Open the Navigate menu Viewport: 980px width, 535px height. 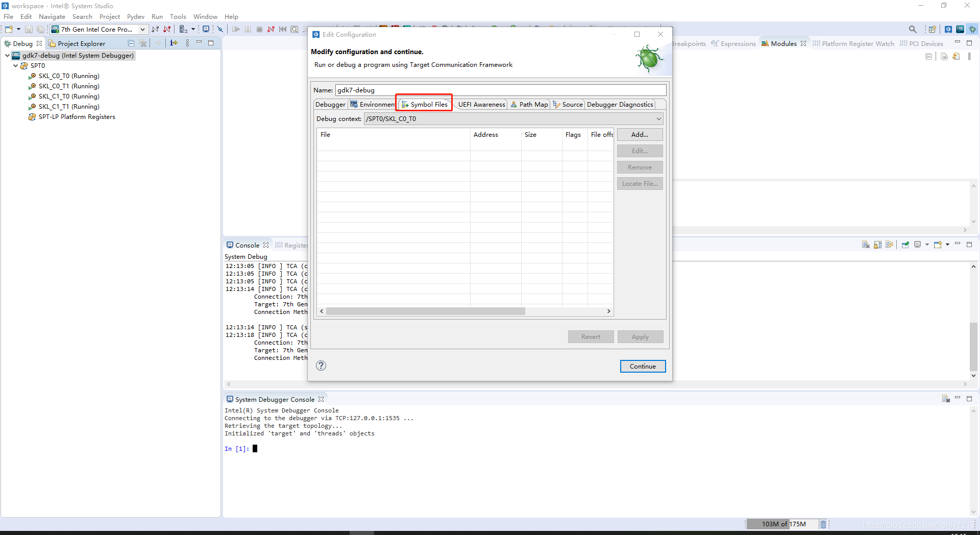(52, 16)
